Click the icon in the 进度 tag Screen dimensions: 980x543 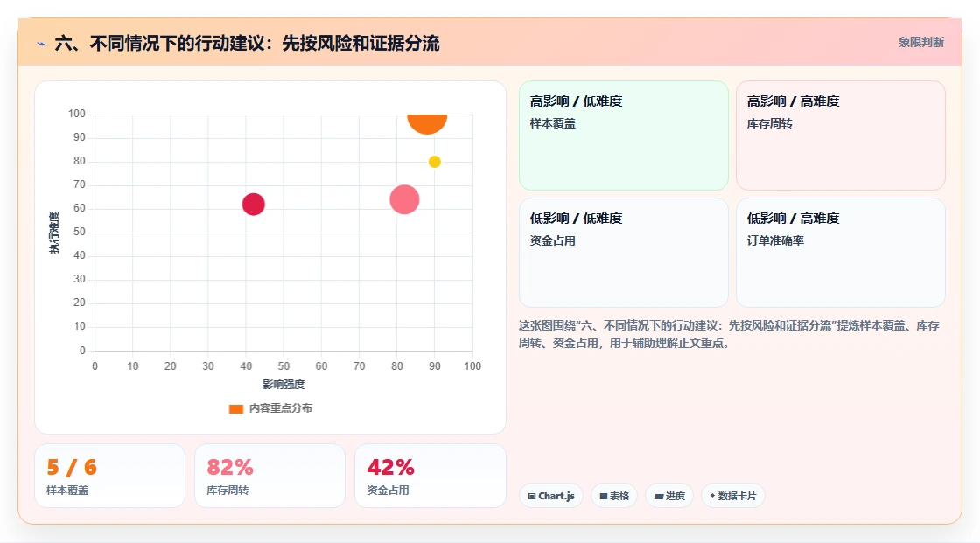(x=658, y=497)
